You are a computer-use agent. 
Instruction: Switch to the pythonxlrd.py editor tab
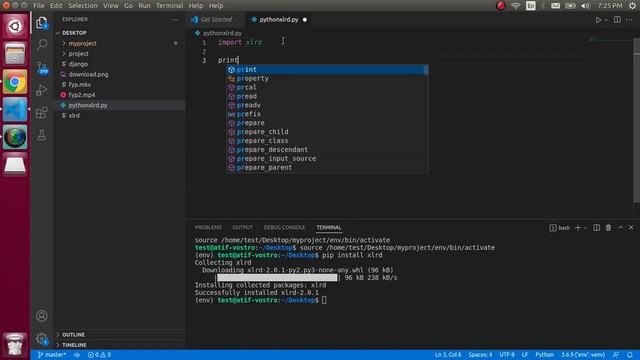tap(279, 20)
